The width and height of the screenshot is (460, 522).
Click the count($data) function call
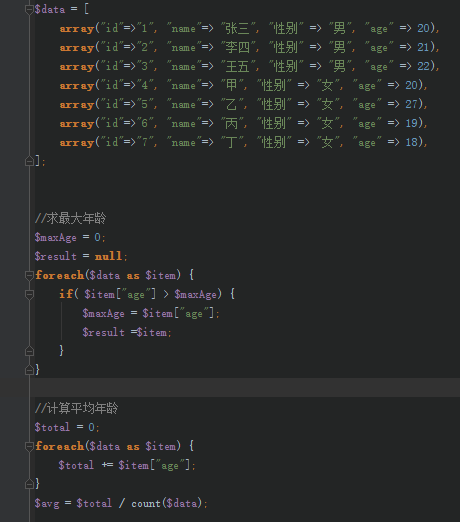pos(167,503)
